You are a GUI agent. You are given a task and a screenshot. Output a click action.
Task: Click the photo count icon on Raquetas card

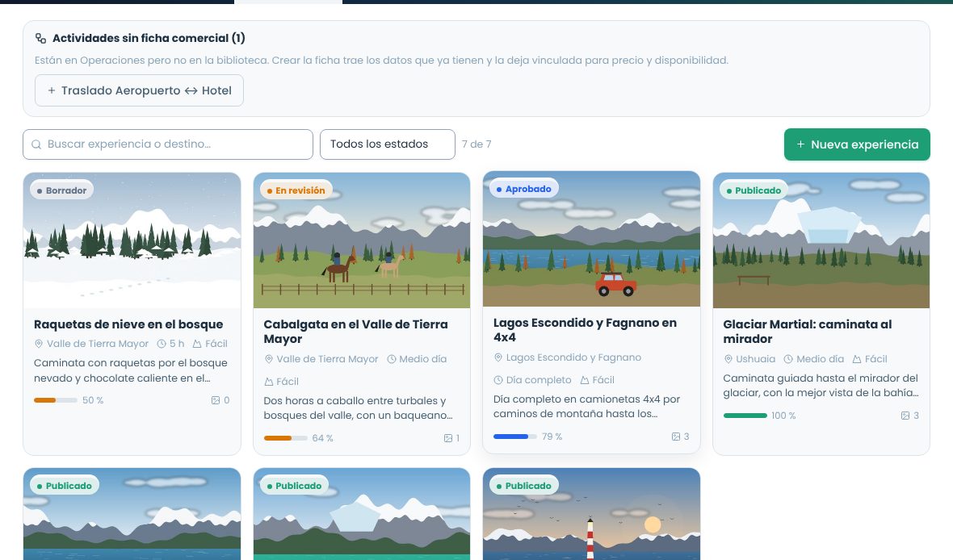tap(215, 400)
